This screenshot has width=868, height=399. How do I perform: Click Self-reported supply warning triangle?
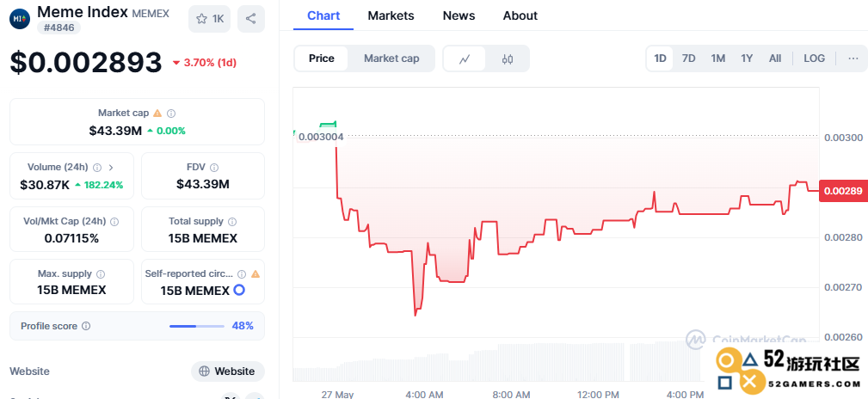pyautogui.click(x=255, y=274)
